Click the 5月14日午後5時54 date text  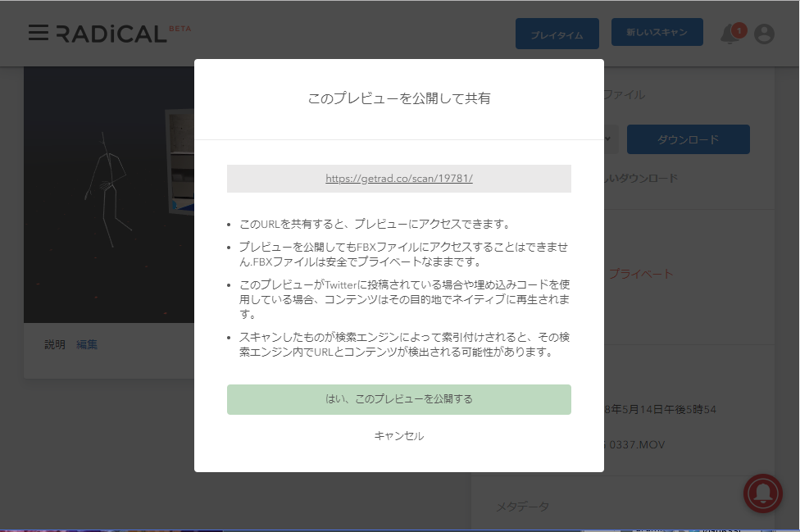tap(660, 410)
